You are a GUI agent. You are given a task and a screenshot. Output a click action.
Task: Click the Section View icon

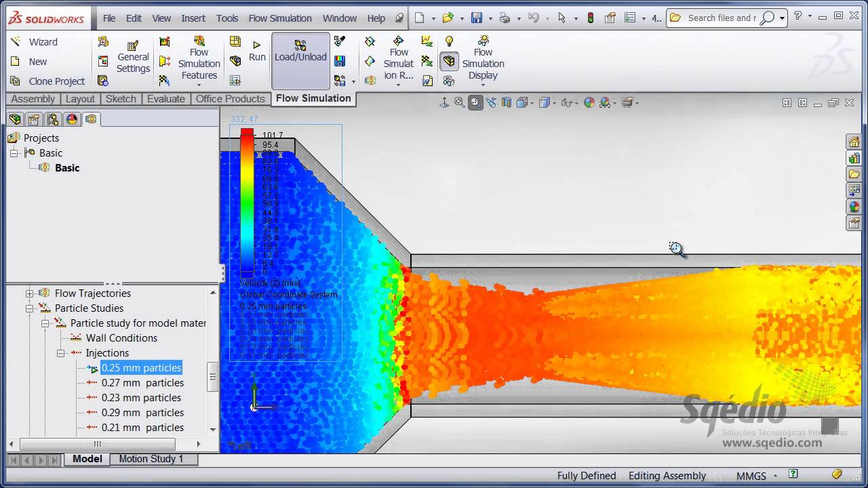pyautogui.click(x=506, y=102)
